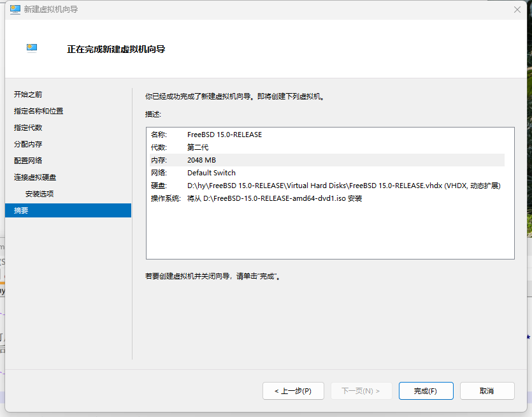Open the 配置网络 step
This screenshot has height=417, width=532.
click(28, 161)
